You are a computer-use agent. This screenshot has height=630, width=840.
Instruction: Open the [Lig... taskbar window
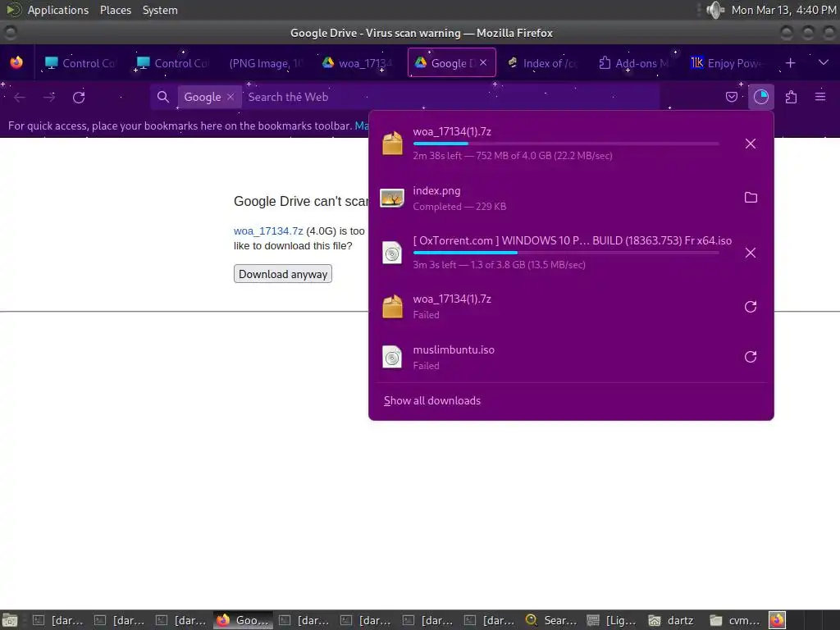click(x=614, y=620)
